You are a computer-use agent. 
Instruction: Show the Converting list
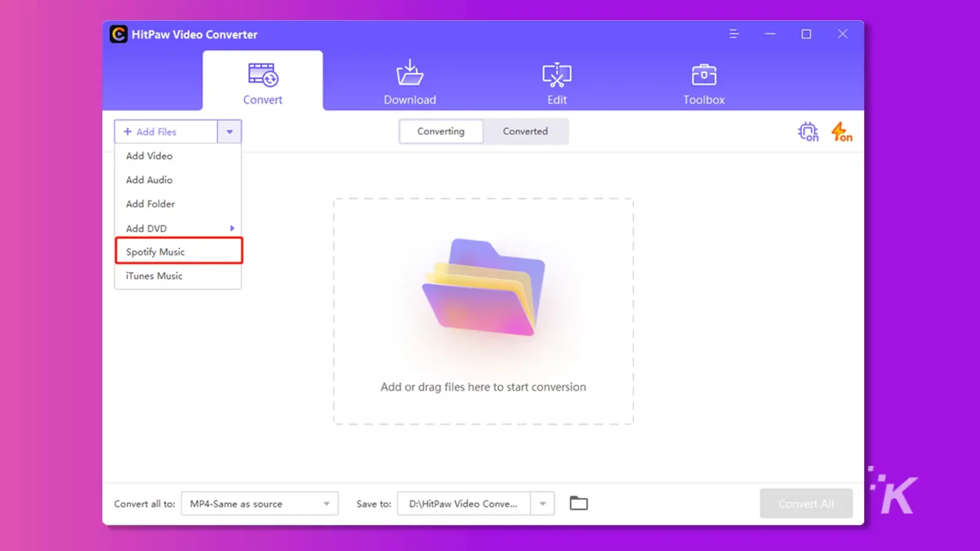[x=441, y=132]
